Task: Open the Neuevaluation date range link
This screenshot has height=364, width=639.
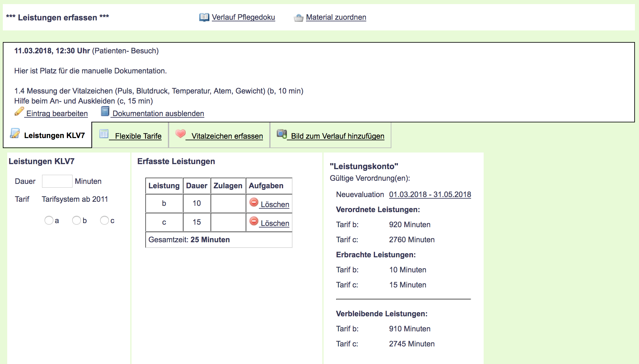Action: (x=430, y=195)
